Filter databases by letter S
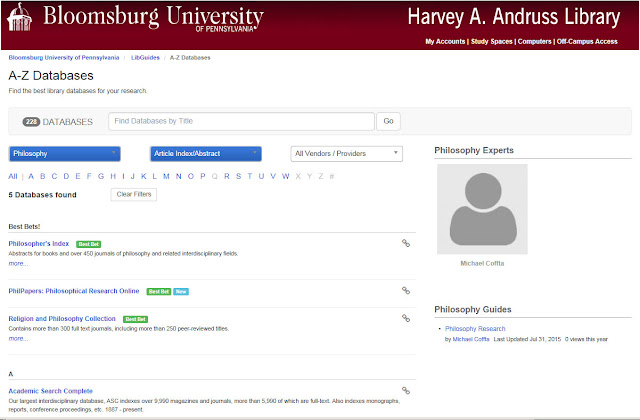The height and width of the screenshot is (420, 640). [238, 176]
